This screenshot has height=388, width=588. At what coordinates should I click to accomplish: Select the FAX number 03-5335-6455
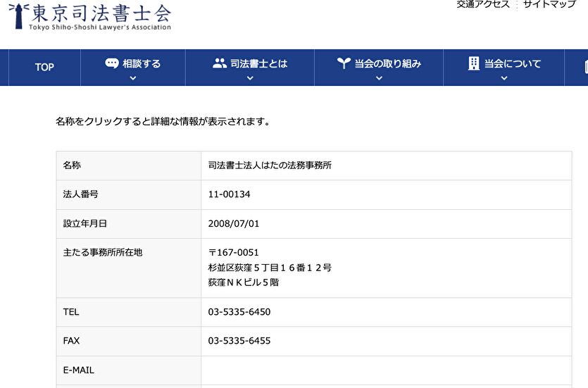click(239, 341)
